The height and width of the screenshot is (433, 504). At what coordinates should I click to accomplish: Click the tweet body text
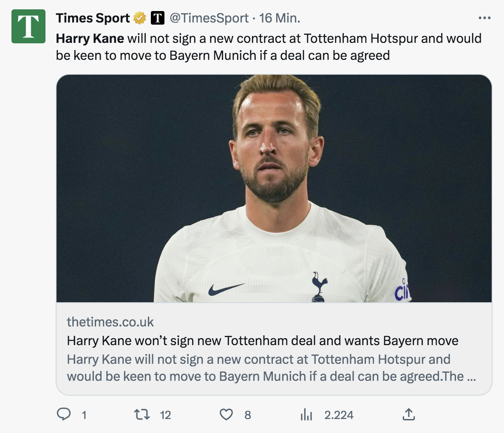pos(269,47)
